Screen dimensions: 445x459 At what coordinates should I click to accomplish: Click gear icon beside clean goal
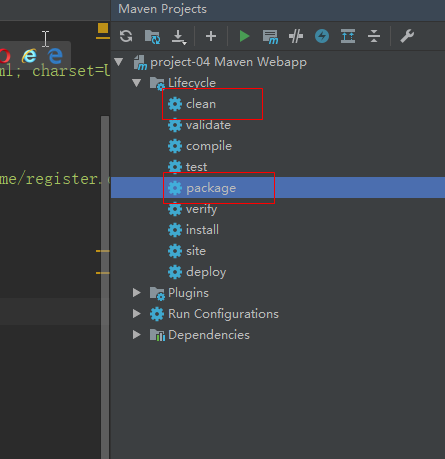click(175, 104)
